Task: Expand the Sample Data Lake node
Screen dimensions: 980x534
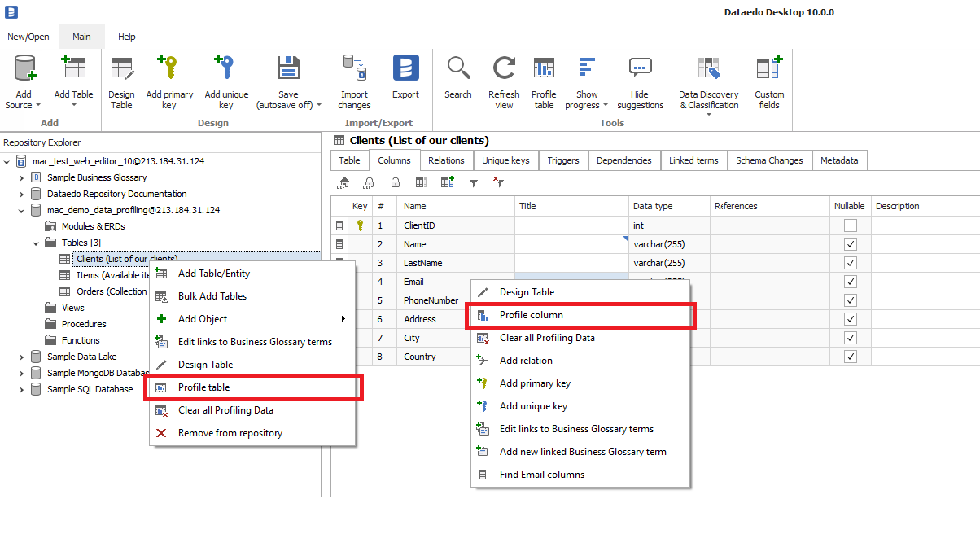Action: click(x=22, y=357)
